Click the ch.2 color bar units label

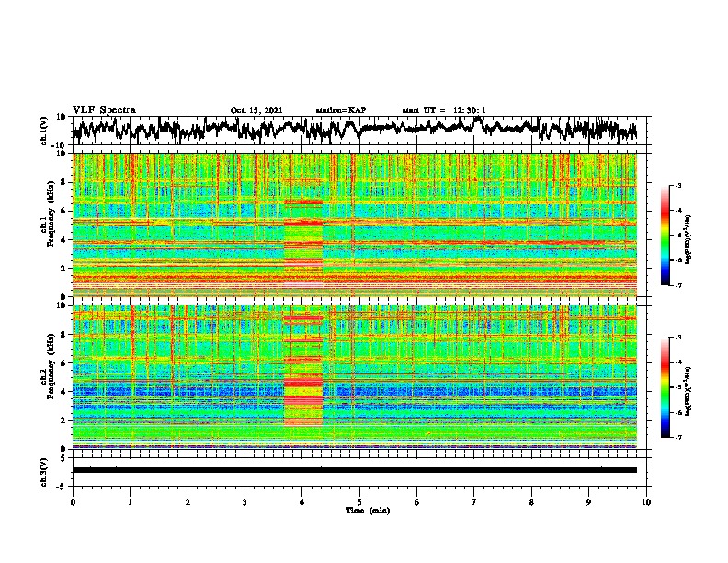[688, 391]
